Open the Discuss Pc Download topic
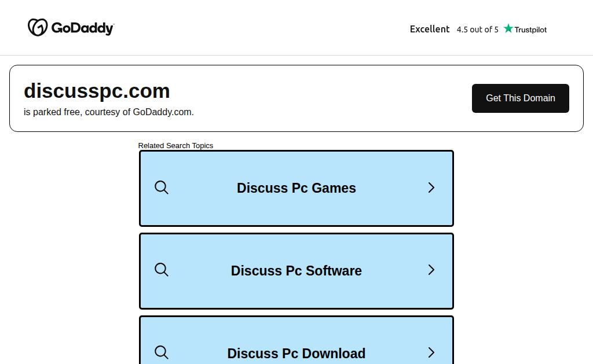 point(296,340)
